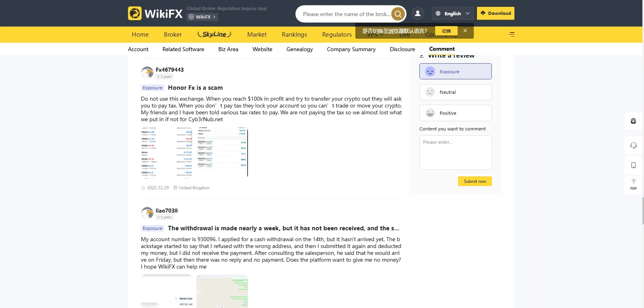Switch to the Company Summary tab
This screenshot has width=644, height=308.
click(351, 49)
